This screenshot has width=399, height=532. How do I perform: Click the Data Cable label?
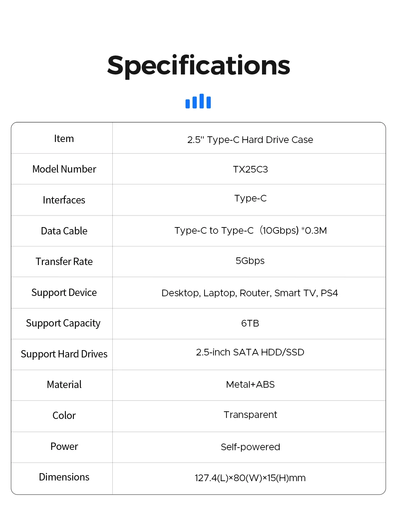click(64, 231)
